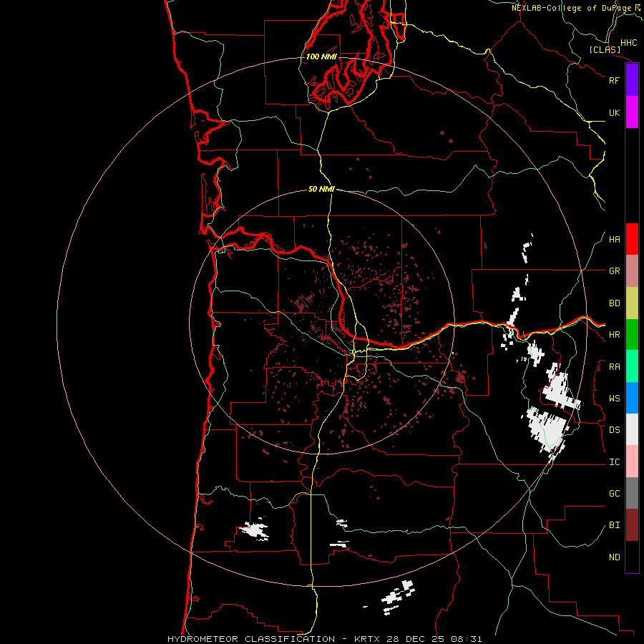
Task: Click the 50 NMI range ring label
Action: click(321, 189)
